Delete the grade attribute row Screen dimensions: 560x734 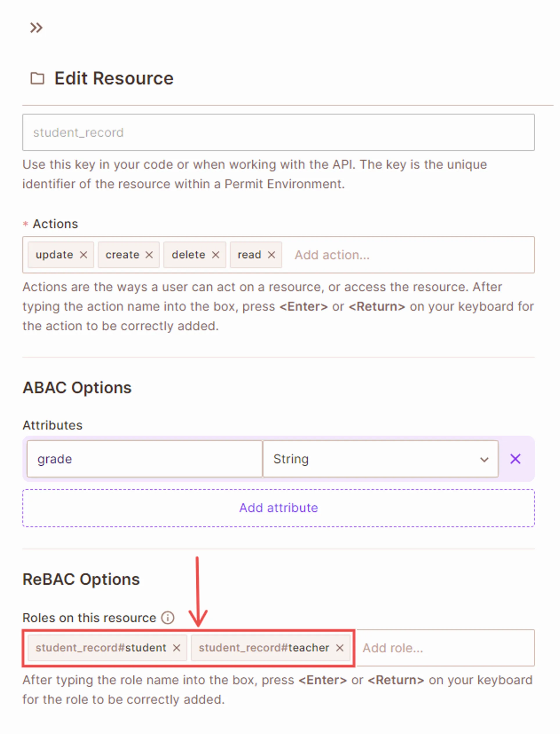coord(515,459)
